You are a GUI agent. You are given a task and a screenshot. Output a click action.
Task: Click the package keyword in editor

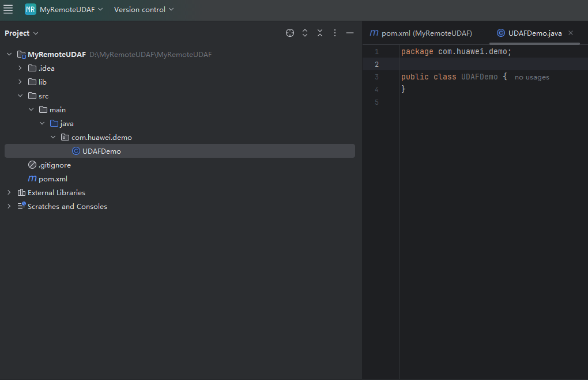click(x=417, y=52)
